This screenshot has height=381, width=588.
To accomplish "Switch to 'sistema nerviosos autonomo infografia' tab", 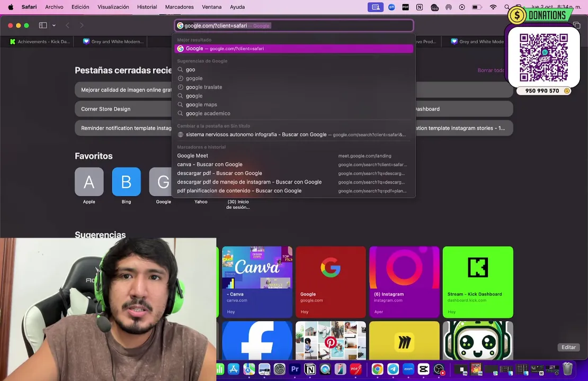I will (294, 134).
